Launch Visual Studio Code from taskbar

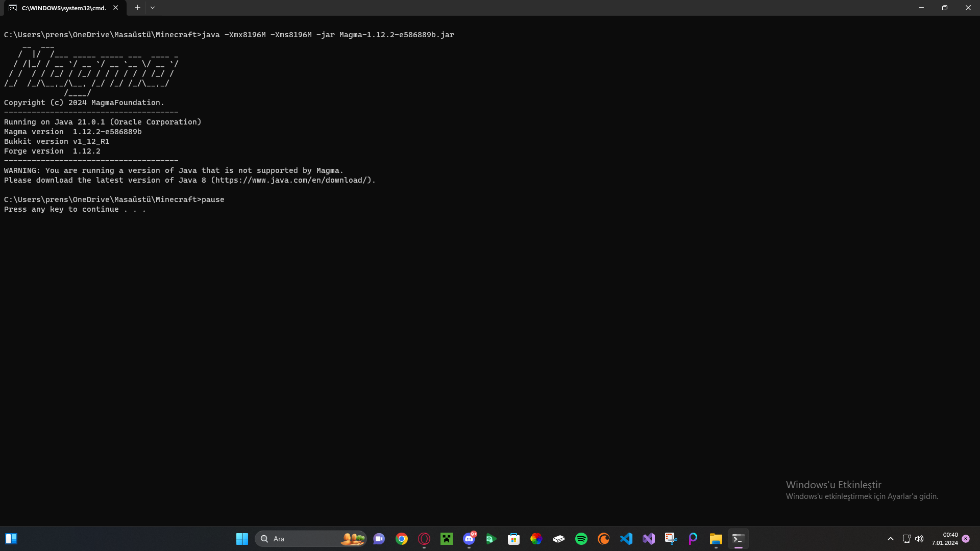(x=626, y=539)
